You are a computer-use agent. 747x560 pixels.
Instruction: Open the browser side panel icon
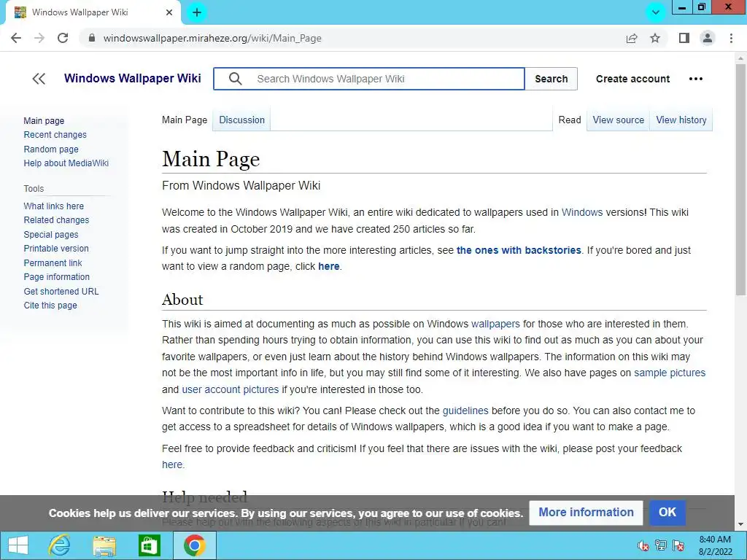(684, 38)
